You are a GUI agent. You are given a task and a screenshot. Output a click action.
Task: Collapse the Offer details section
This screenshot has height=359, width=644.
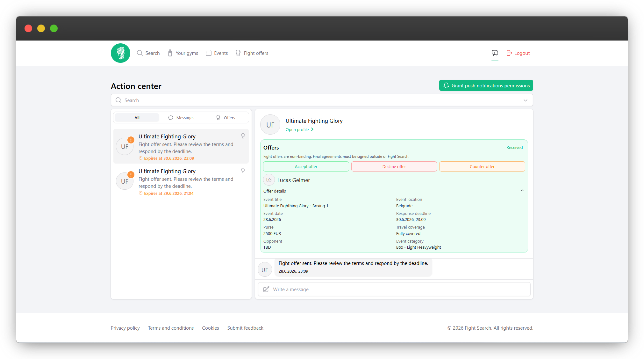522,191
